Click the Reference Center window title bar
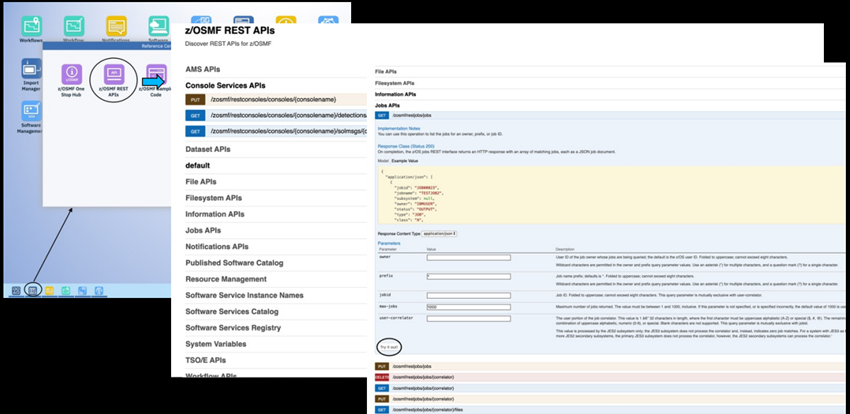This screenshot has width=850, height=414. click(x=107, y=46)
